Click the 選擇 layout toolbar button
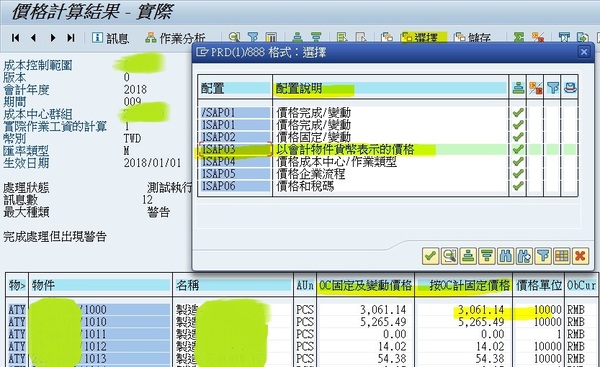This screenshot has height=367, width=600. point(424,38)
